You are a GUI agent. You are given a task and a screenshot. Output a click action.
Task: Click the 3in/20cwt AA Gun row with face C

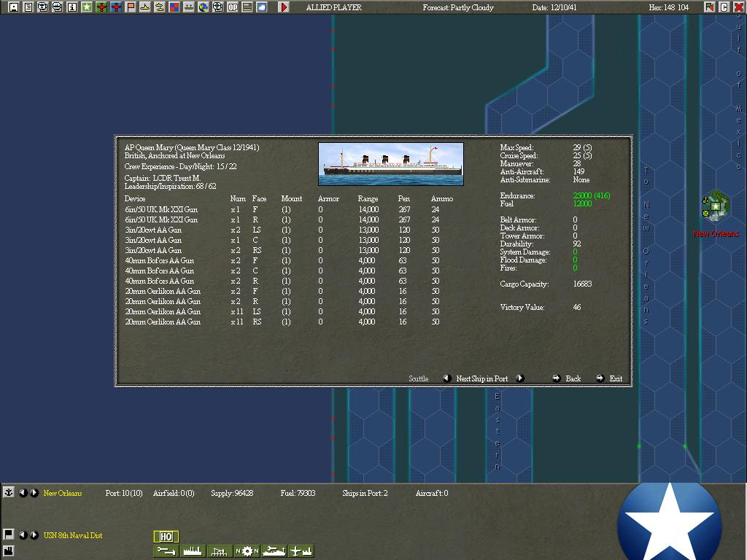[x=289, y=240]
